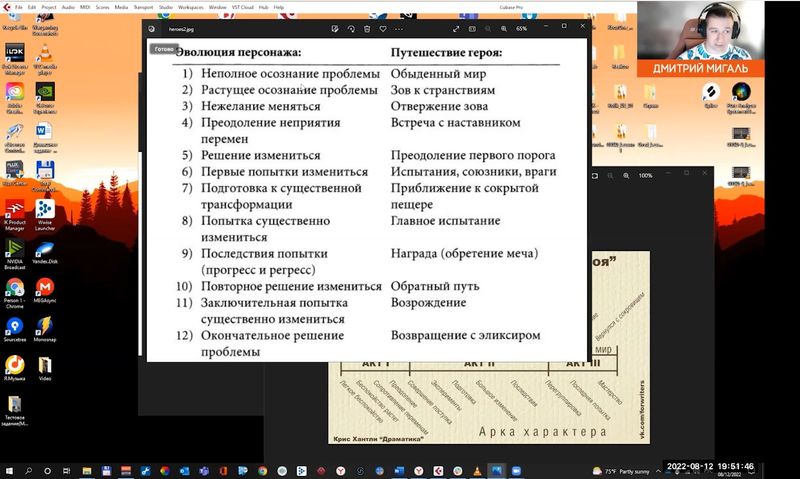Open the Window menu in Cubase
The image size is (800, 479).
click(218, 7)
